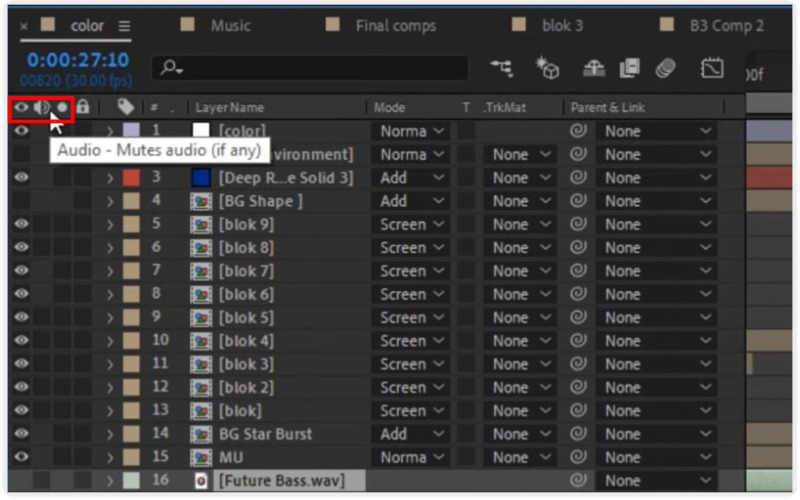Image resolution: width=800 pixels, height=500 pixels.
Task: Hide the blok 9 layer
Action: coord(21,224)
